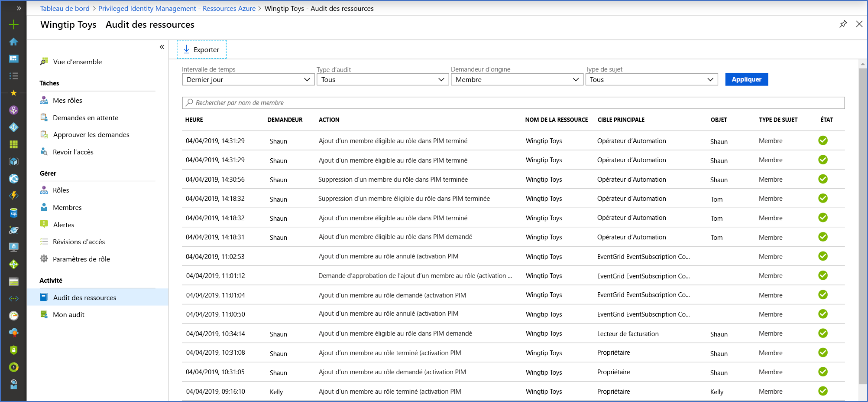Sort by CIBLE PRINCIPALE column header

[621, 120]
